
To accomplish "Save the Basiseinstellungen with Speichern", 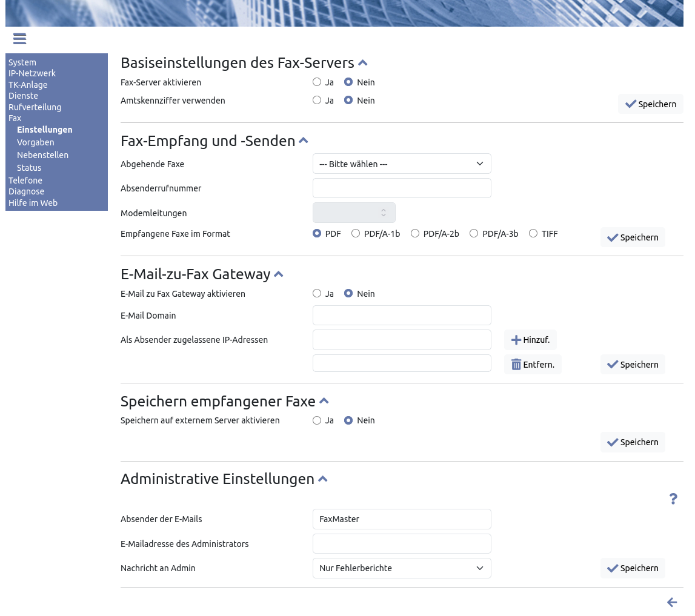I will [650, 104].
